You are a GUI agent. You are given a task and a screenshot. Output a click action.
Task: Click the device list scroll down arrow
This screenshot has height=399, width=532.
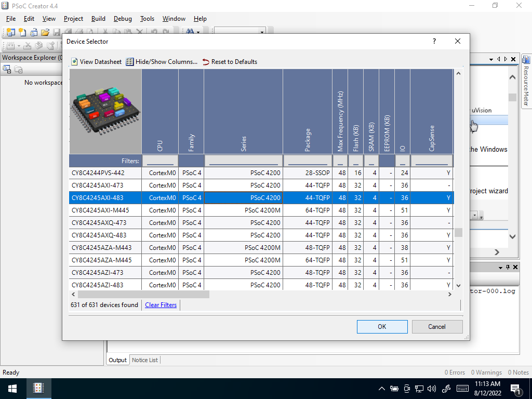458,286
